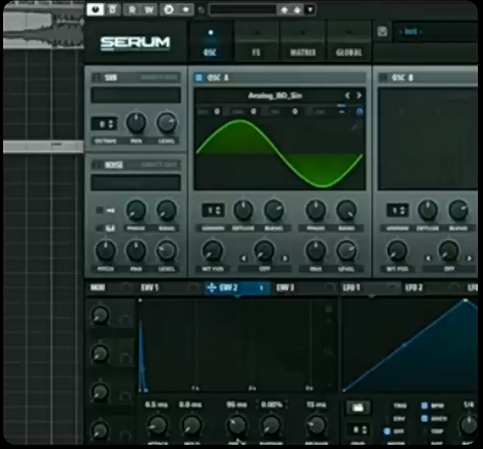The width and height of the screenshot is (483, 449).
Task: Open the NOISE sample selector display
Action: click(x=136, y=183)
